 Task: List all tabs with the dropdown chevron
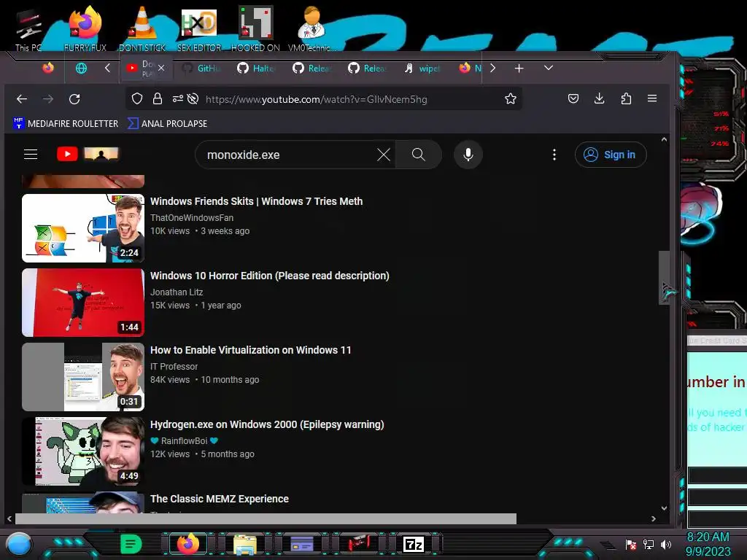(549, 68)
